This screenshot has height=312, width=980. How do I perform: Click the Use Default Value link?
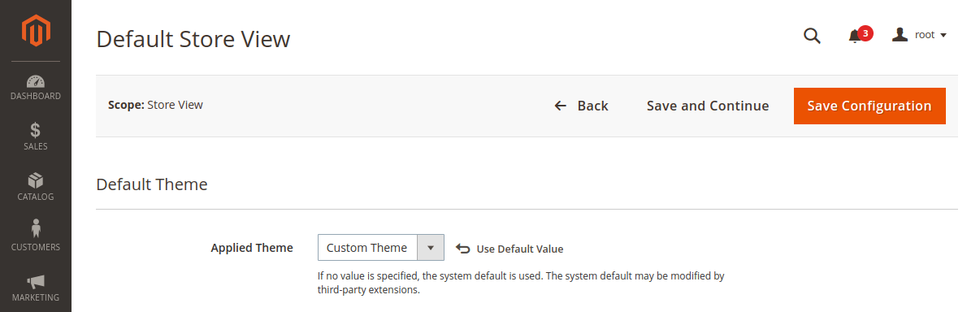(x=520, y=249)
